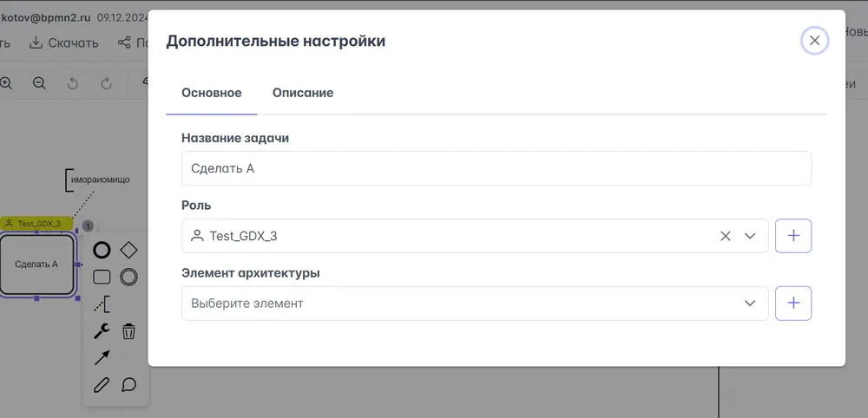The height and width of the screenshot is (418, 868).
Task: Click the comment count badge 1
Action: click(x=88, y=225)
